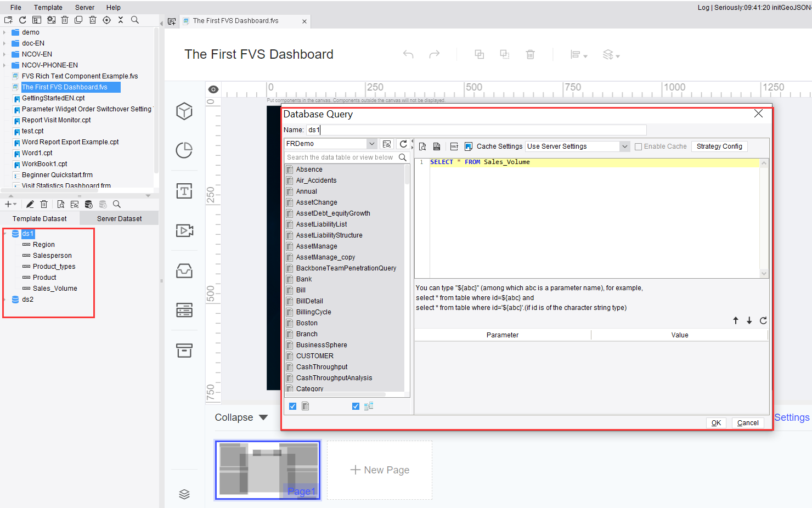Switch to the Server Dataset tab

[119, 218]
